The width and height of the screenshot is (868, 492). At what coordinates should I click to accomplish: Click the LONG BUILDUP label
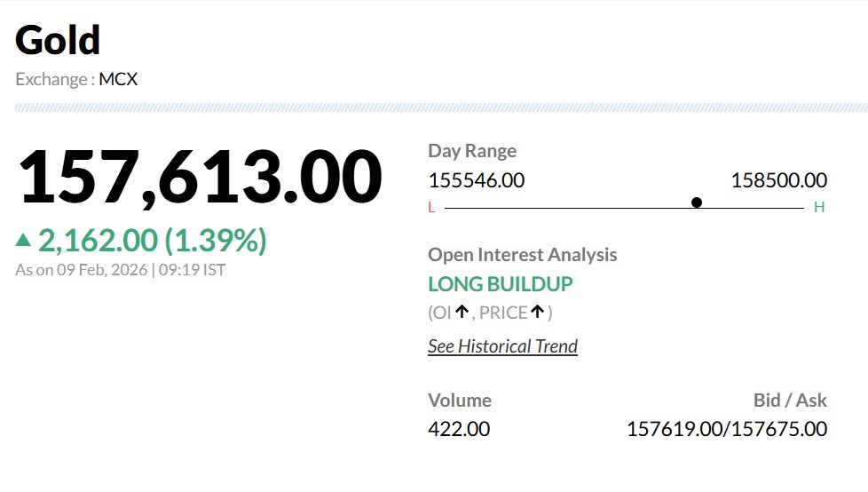(x=501, y=284)
